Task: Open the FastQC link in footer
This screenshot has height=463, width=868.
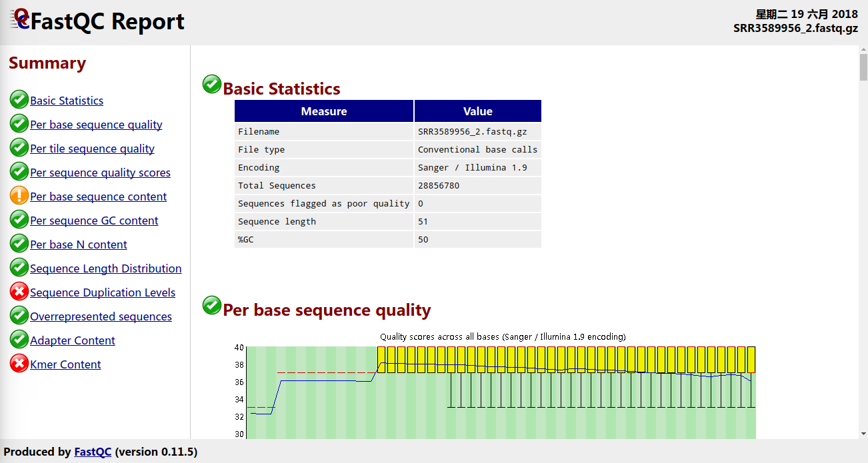Action: 93,452
